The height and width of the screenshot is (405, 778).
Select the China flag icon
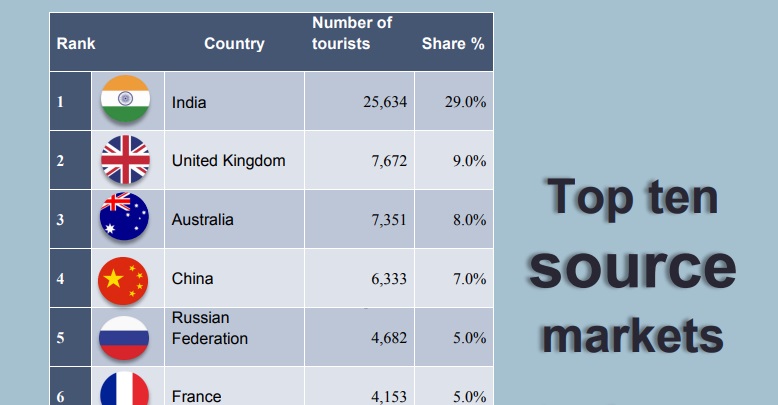(x=125, y=278)
